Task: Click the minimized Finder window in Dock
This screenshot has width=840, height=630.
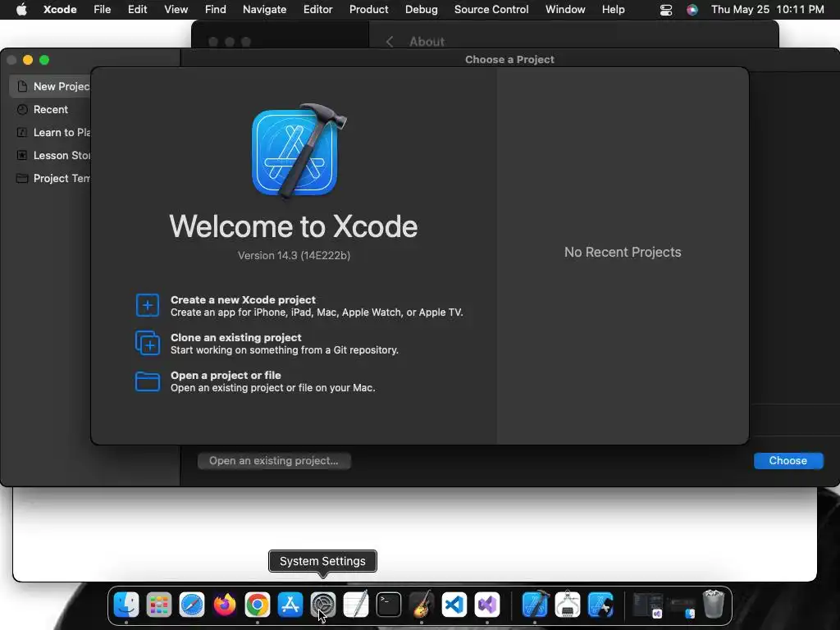Action: [682, 607]
